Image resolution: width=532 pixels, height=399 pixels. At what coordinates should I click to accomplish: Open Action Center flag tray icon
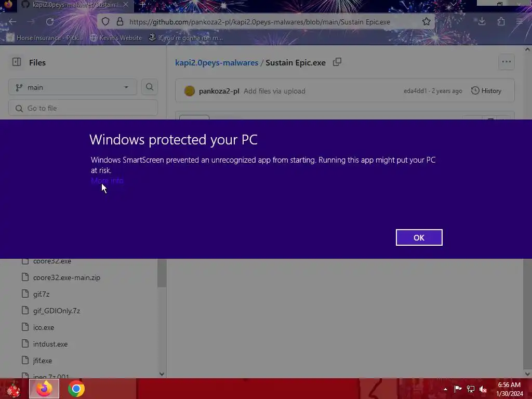click(458, 389)
